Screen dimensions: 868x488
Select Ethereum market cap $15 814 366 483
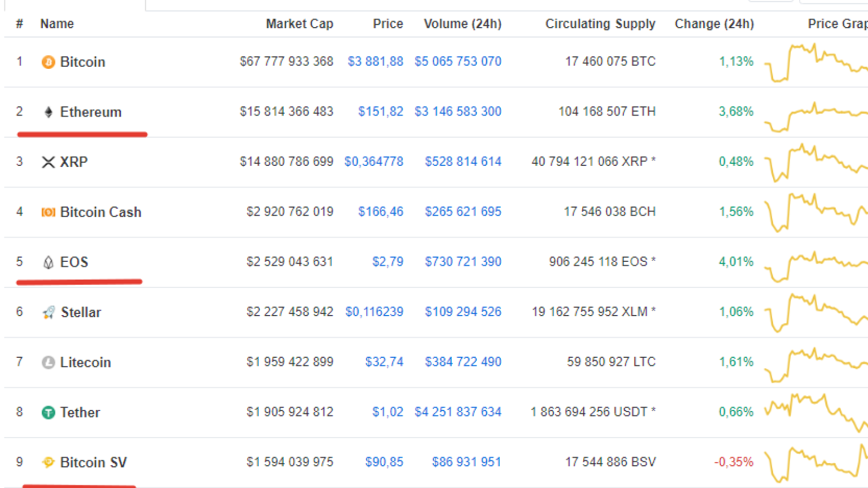click(286, 112)
